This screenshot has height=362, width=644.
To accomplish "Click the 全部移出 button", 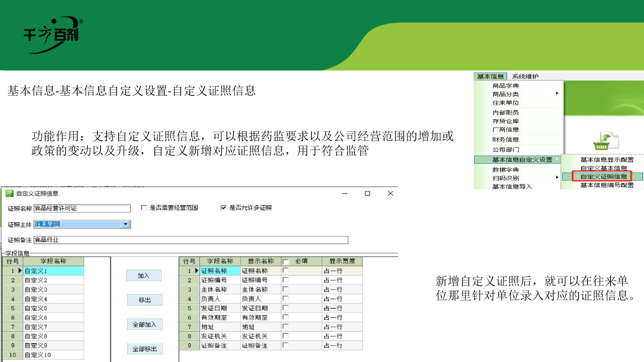I will (x=145, y=349).
